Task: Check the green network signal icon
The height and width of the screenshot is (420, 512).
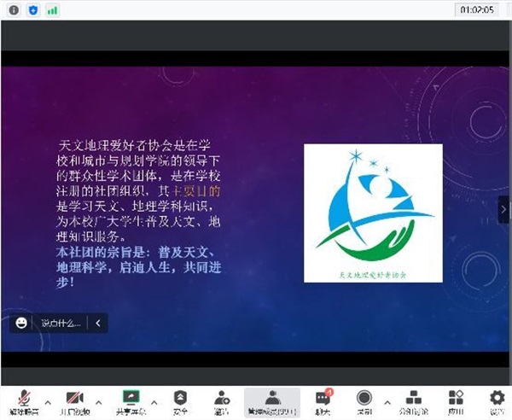Action: coord(53,10)
